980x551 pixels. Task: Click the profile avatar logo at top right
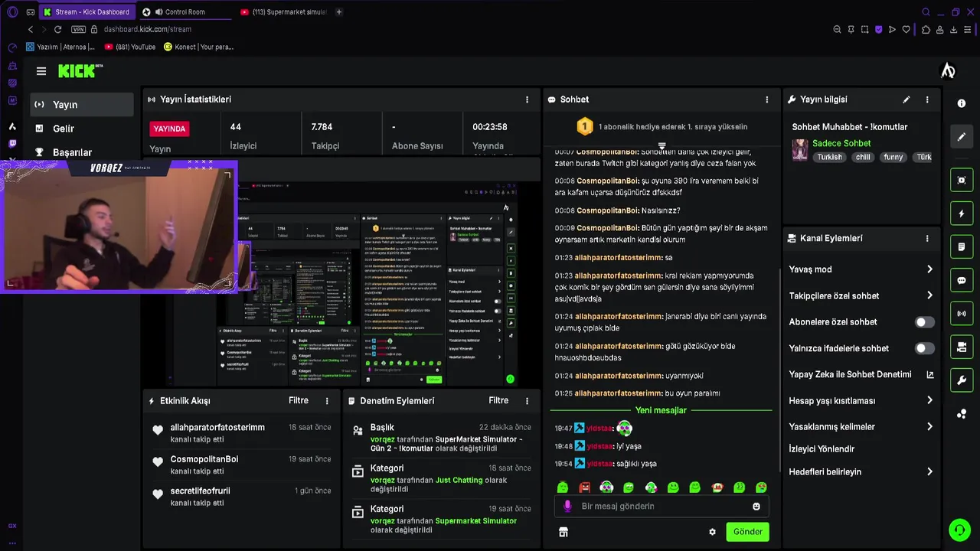(948, 71)
